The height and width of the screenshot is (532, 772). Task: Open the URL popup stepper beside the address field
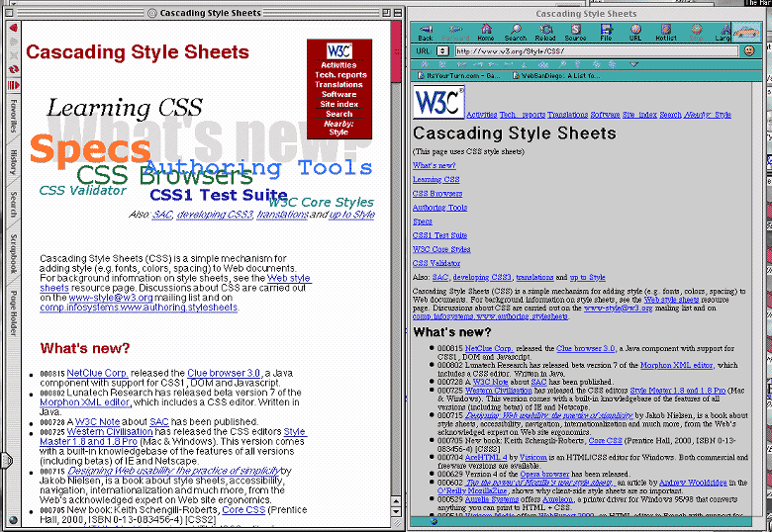[x=442, y=51]
